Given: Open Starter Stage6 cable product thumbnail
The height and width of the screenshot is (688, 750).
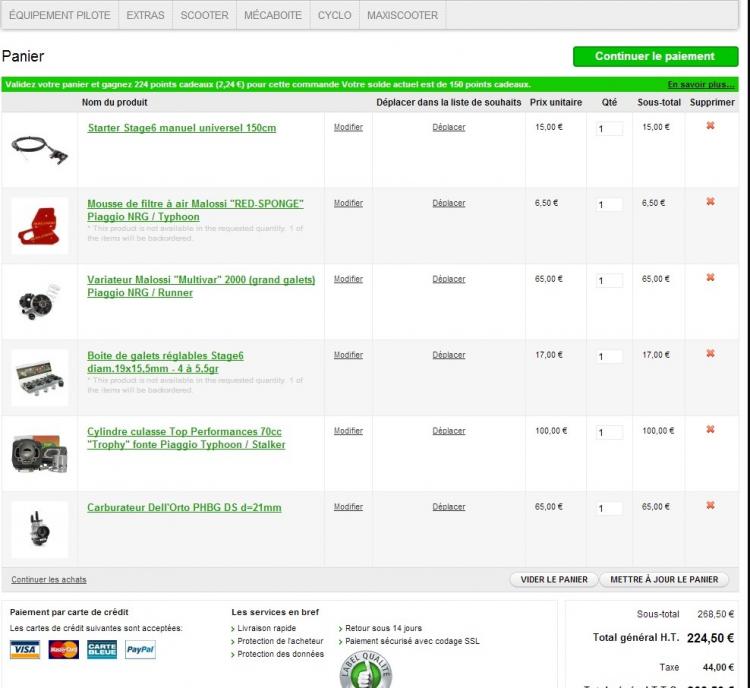Looking at the screenshot, I should point(40,150).
